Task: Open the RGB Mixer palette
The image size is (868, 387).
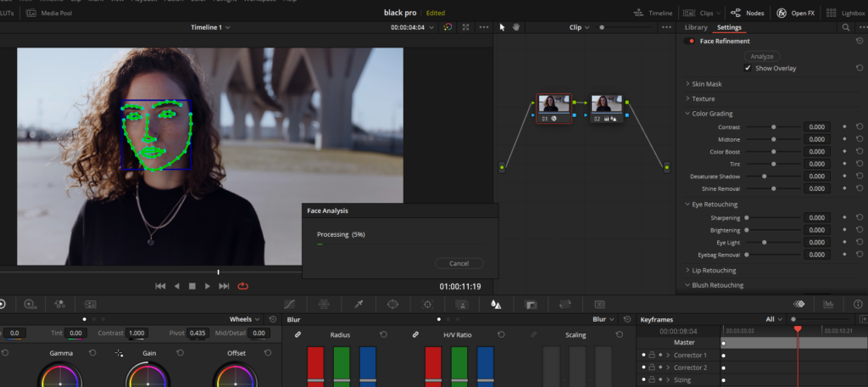Action: point(60,304)
